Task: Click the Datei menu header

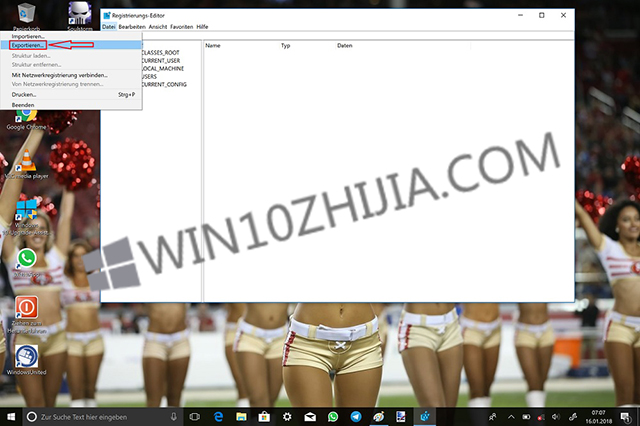Action: (109, 27)
